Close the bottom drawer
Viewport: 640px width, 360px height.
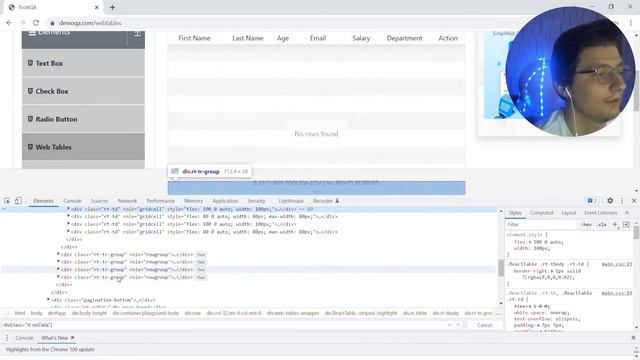(633, 338)
